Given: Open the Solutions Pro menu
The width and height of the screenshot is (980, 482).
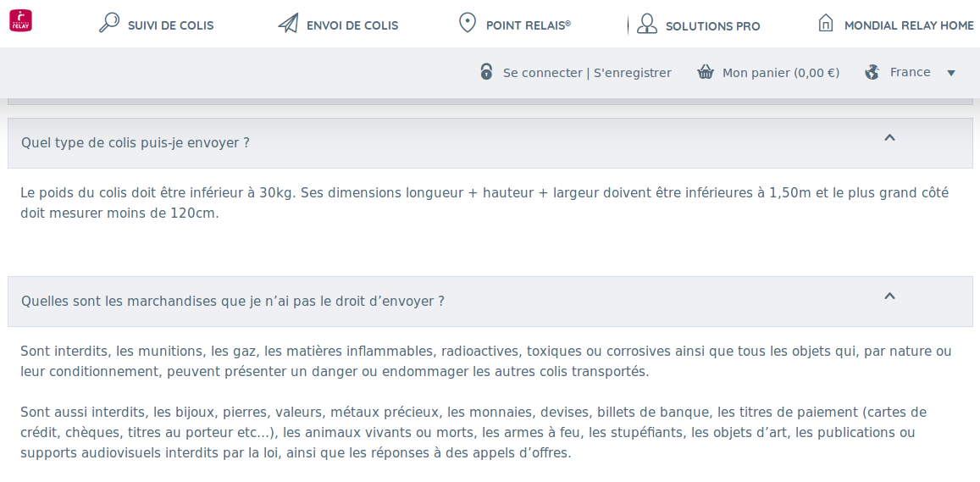Looking at the screenshot, I should click(713, 26).
